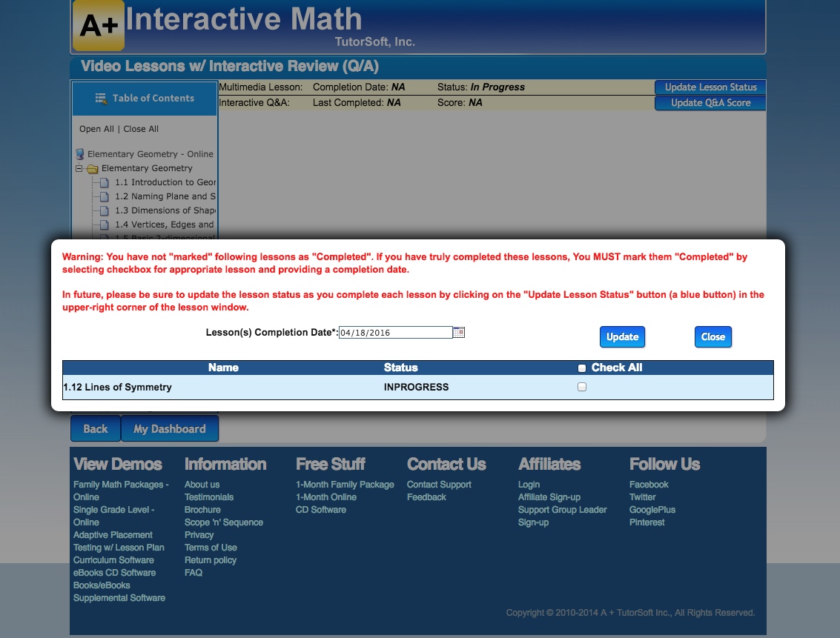Collapse the Elementary Geometry tree branch

(x=79, y=168)
